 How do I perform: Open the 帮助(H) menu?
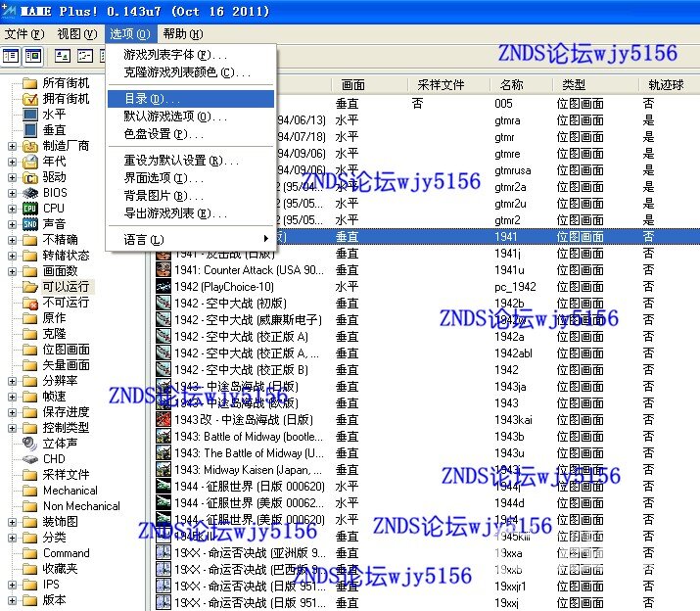coord(183,34)
